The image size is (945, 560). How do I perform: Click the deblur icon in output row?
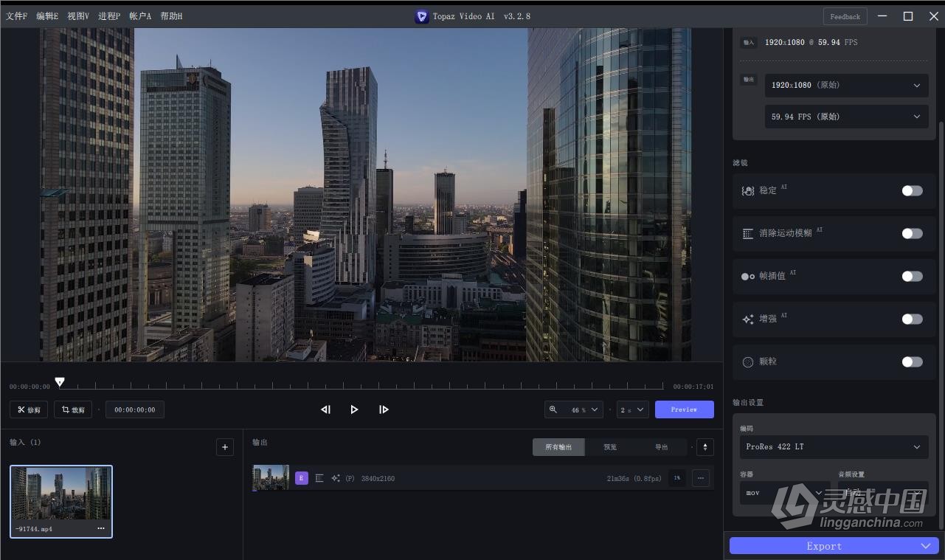pyautogui.click(x=319, y=478)
